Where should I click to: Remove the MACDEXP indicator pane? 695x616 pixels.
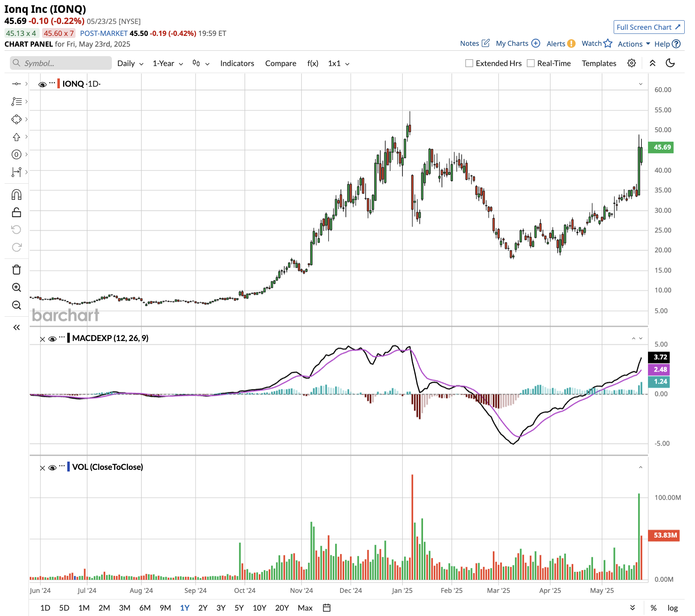coord(43,339)
